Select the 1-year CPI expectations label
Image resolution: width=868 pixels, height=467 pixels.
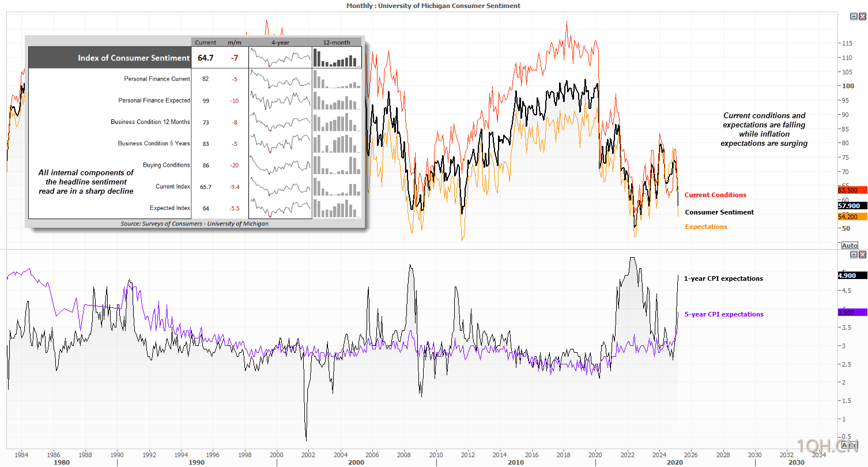pos(723,278)
